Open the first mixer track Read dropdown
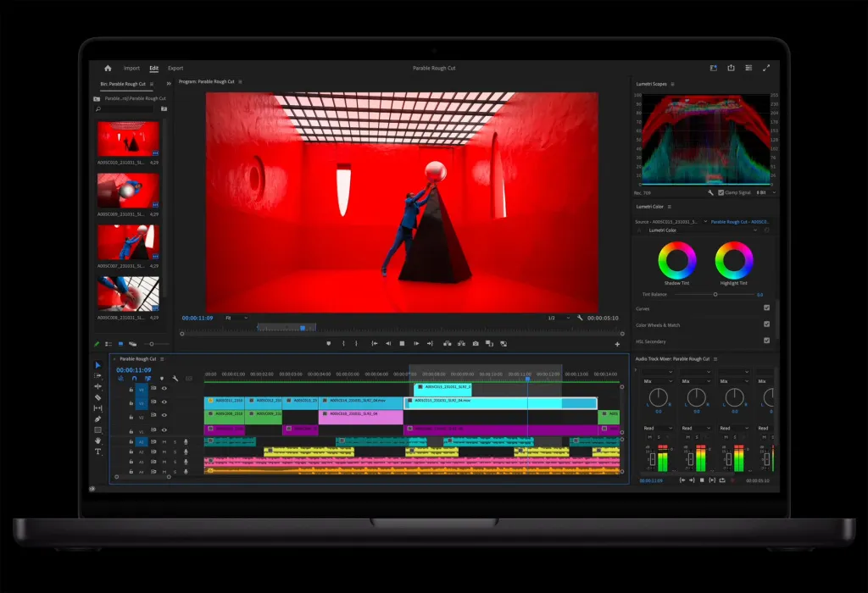868x593 pixels. tap(658, 428)
